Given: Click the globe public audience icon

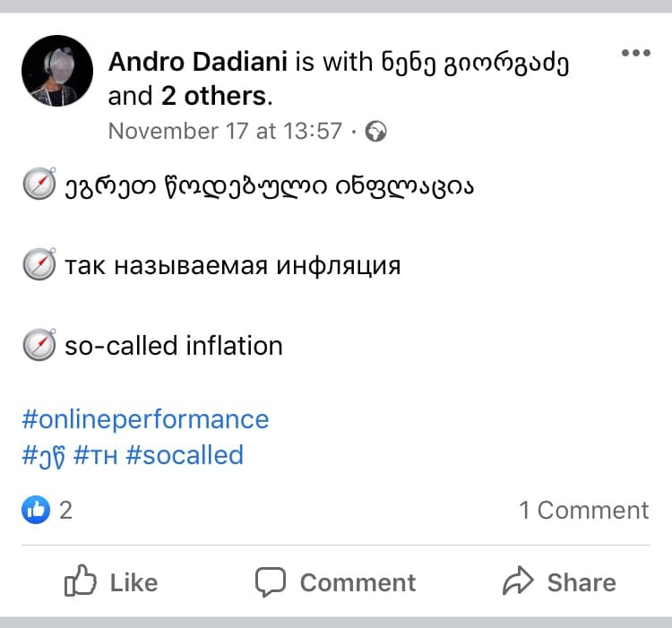Looking at the screenshot, I should [375, 132].
